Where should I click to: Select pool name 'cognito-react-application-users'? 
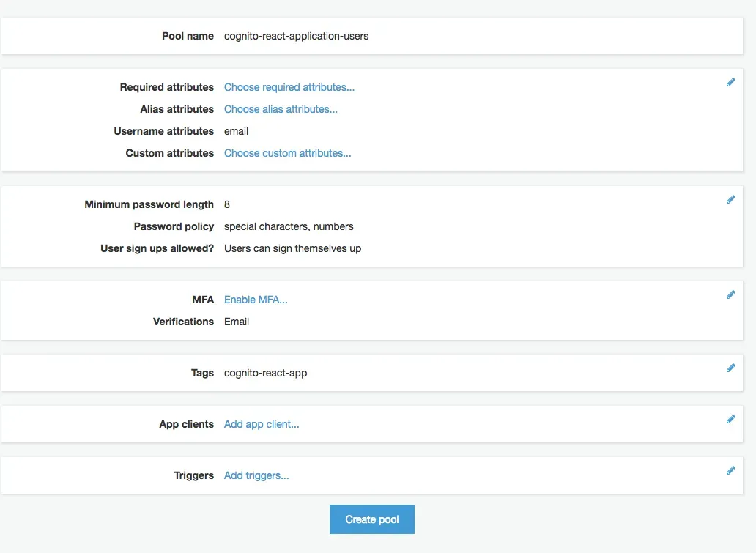[296, 36]
